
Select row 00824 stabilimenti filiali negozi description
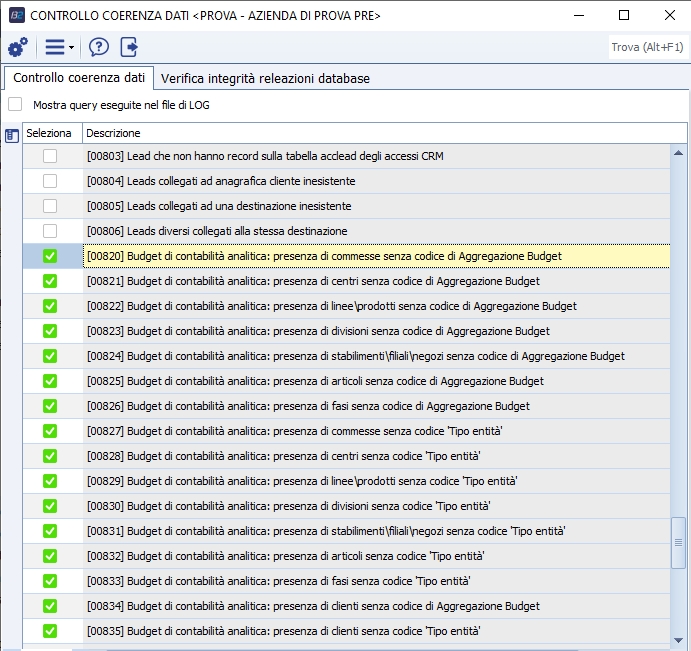(355, 356)
